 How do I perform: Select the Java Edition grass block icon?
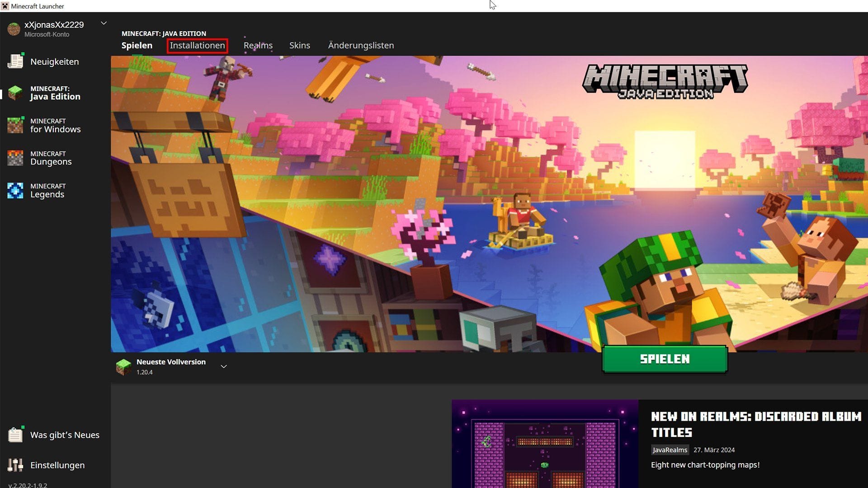point(15,93)
